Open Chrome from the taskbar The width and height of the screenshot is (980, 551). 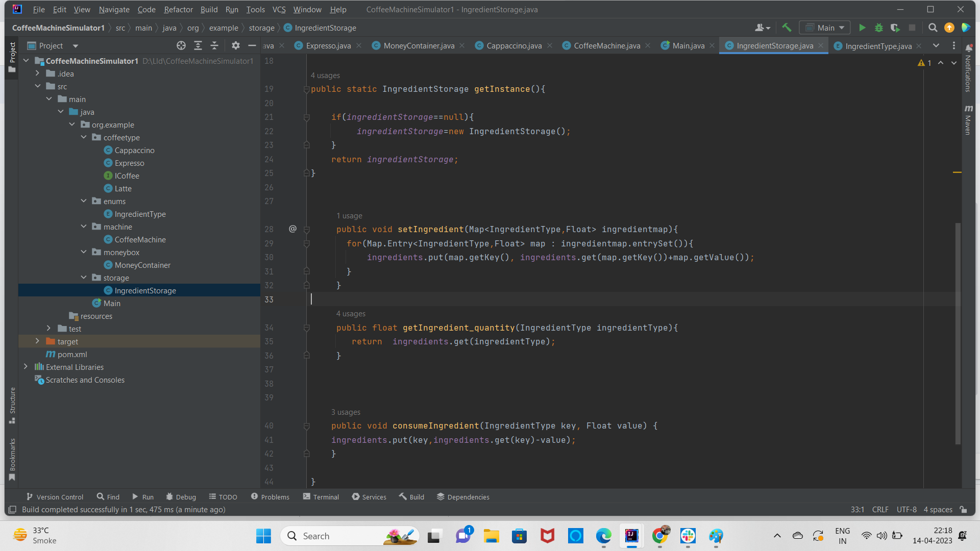click(x=659, y=536)
